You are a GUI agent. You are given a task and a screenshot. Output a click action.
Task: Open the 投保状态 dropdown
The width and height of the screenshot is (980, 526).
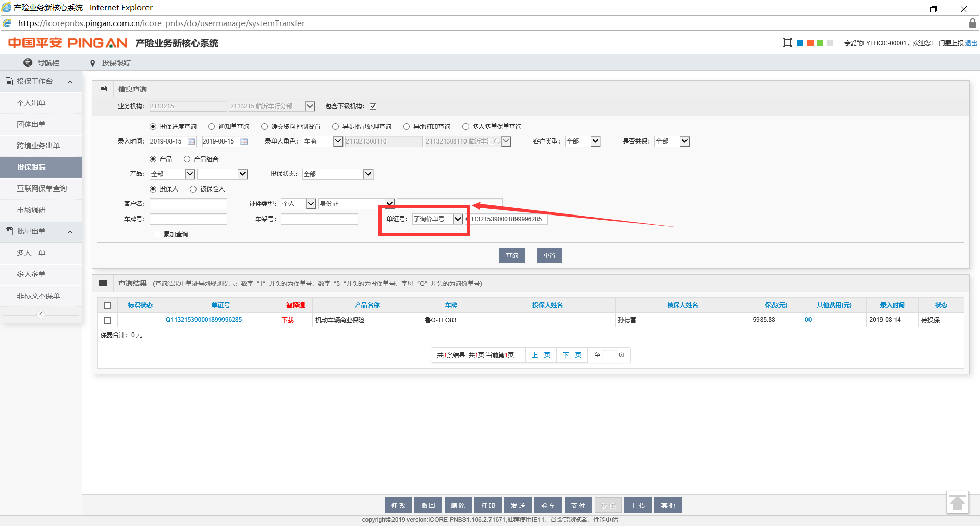(337, 174)
